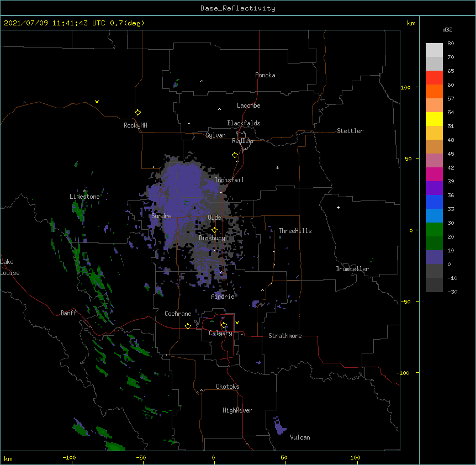Click the yellow diamond marker between Olds and Didsbury

(x=214, y=230)
